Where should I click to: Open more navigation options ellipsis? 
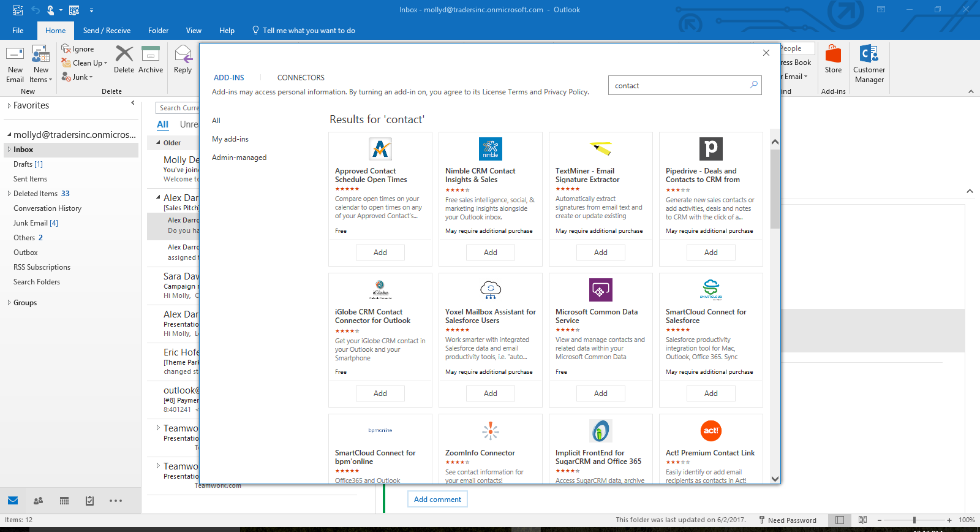coord(116,501)
